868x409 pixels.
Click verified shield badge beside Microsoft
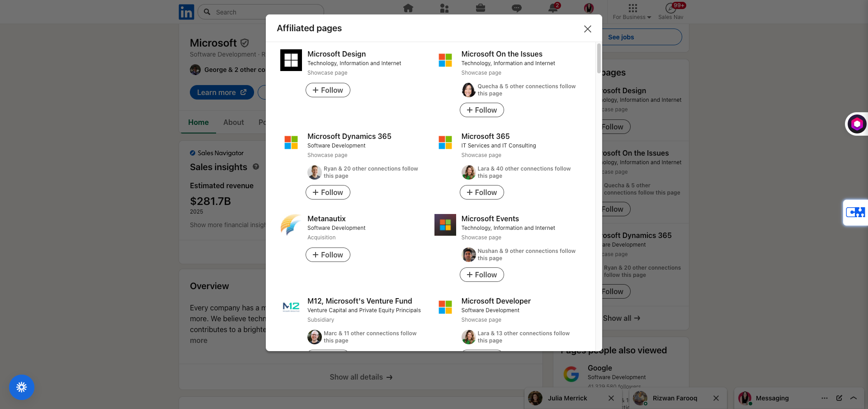[x=245, y=43]
